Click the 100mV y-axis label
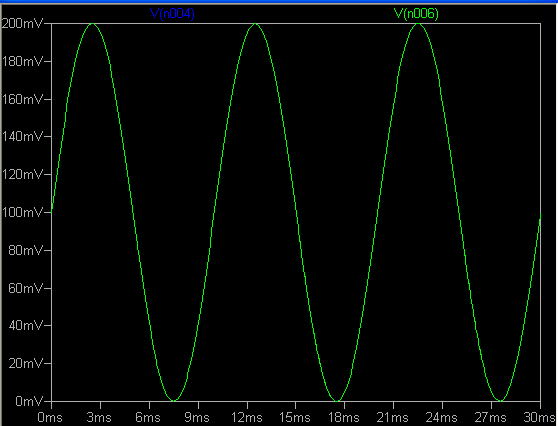Image resolution: width=558 pixels, height=426 pixels. tap(22, 212)
